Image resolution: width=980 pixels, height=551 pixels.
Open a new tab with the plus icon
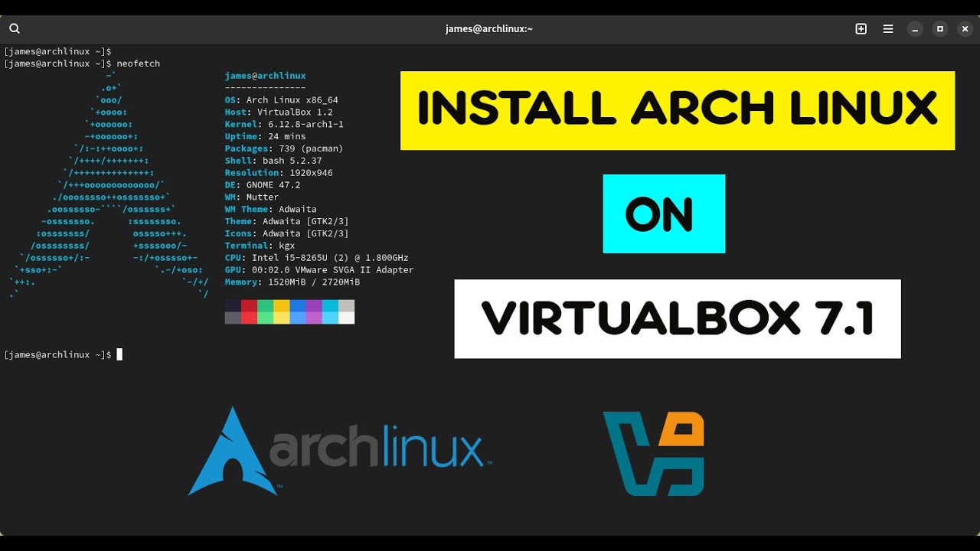pos(861,28)
